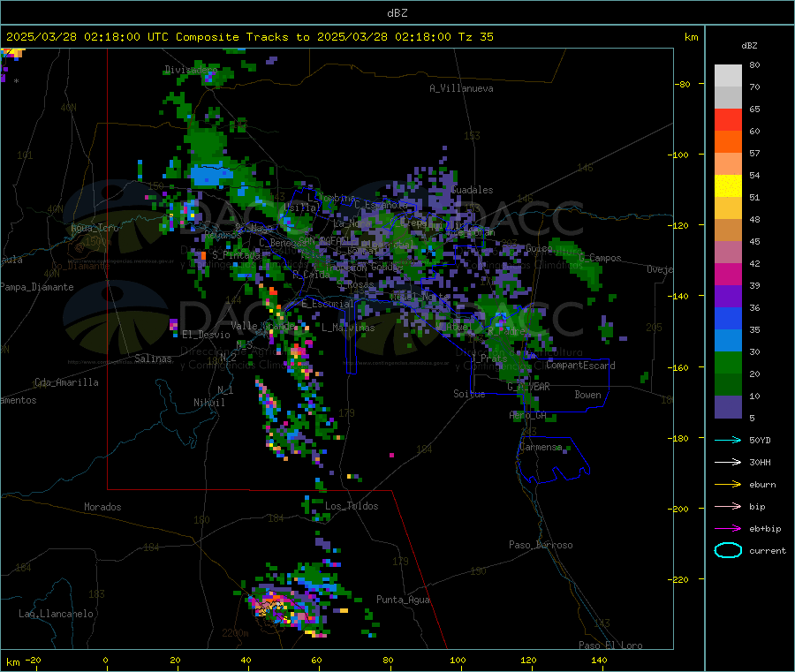Click the Cda_Amarilla map label
This screenshot has width=795, height=672.
[66, 382]
